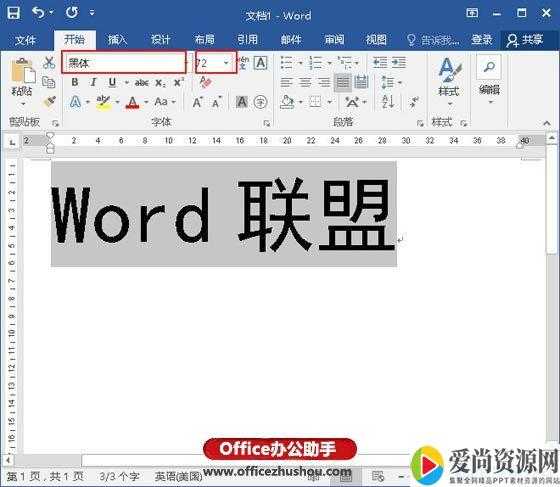
Task: Open the Ribbon Display Options icon
Action: [x=472, y=13]
